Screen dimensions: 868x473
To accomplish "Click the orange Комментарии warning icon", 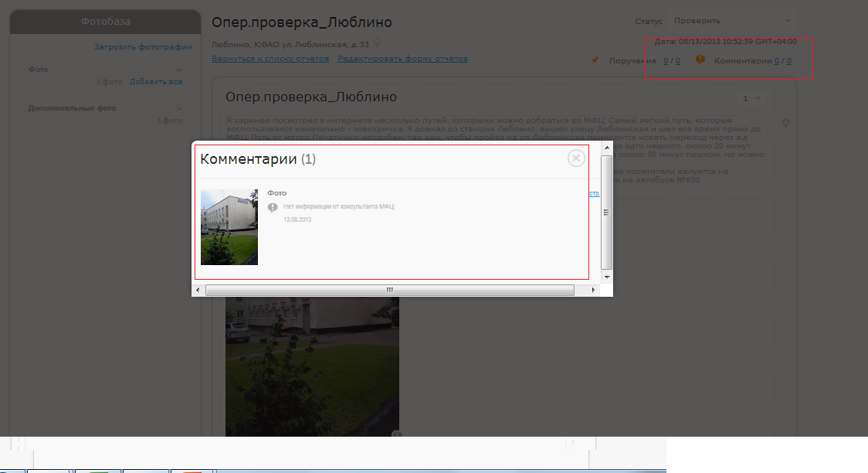I will 700,60.
